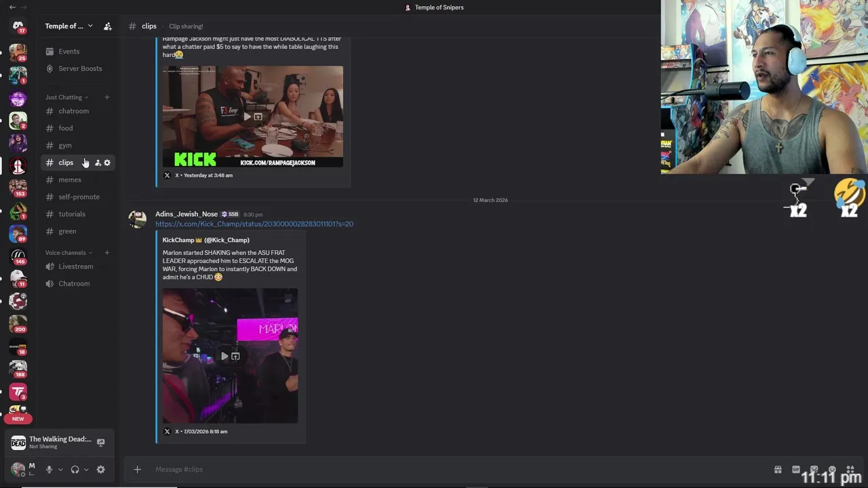This screenshot has height=488, width=868.
Task: Create invite for clips channel
Action: click(98, 163)
